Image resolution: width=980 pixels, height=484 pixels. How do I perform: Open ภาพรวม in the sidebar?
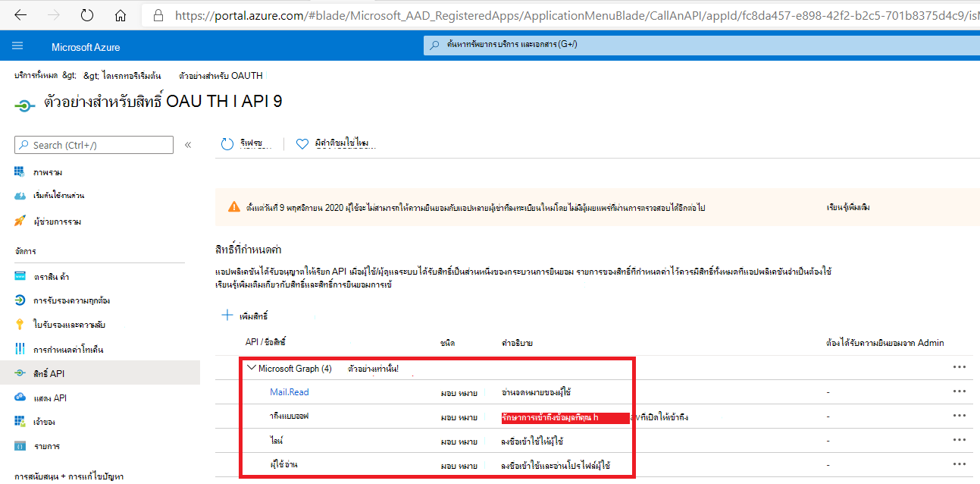[48, 172]
